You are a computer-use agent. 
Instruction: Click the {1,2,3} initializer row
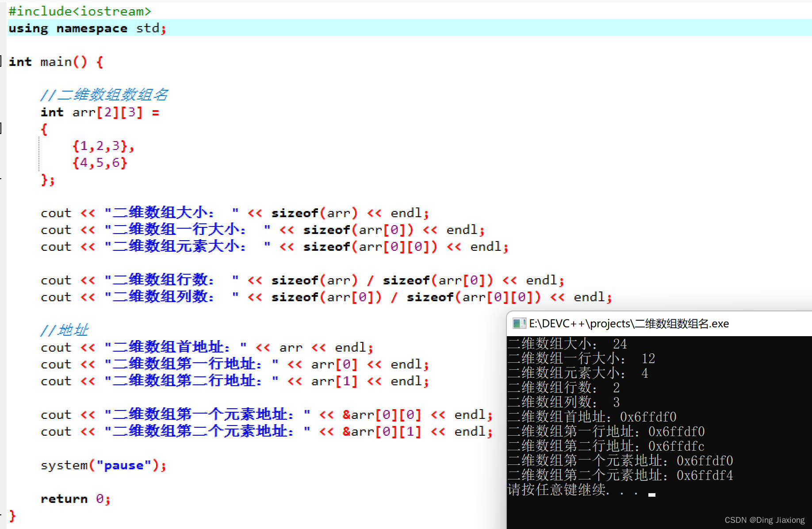[x=103, y=146]
